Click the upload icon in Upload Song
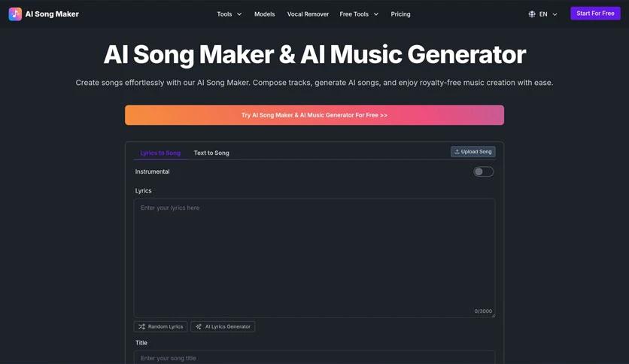The width and height of the screenshot is (629, 364). (457, 152)
